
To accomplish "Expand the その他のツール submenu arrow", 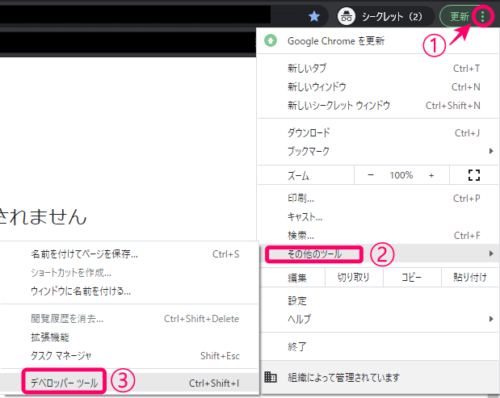I will [491, 254].
